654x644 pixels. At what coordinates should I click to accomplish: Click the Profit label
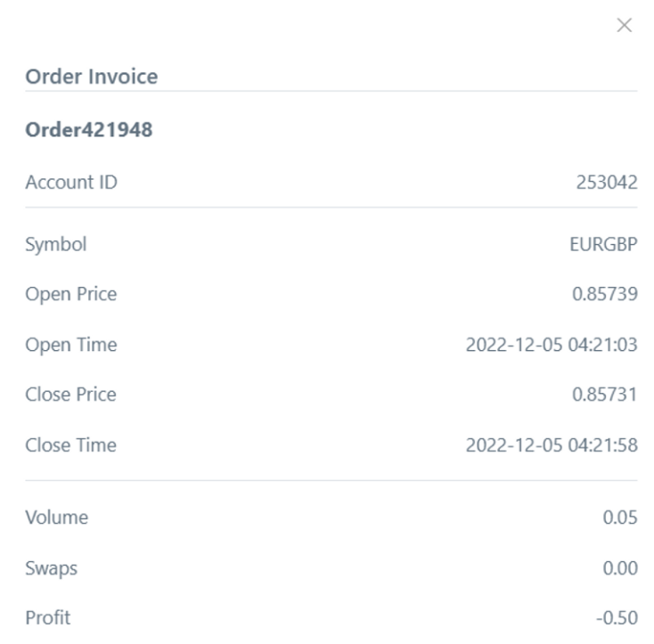point(47,617)
